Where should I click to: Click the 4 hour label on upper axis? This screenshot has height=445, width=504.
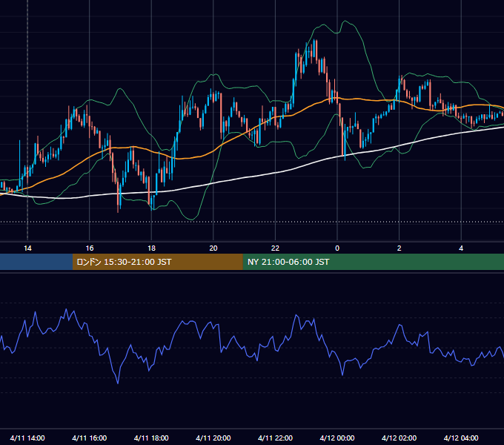pos(461,248)
